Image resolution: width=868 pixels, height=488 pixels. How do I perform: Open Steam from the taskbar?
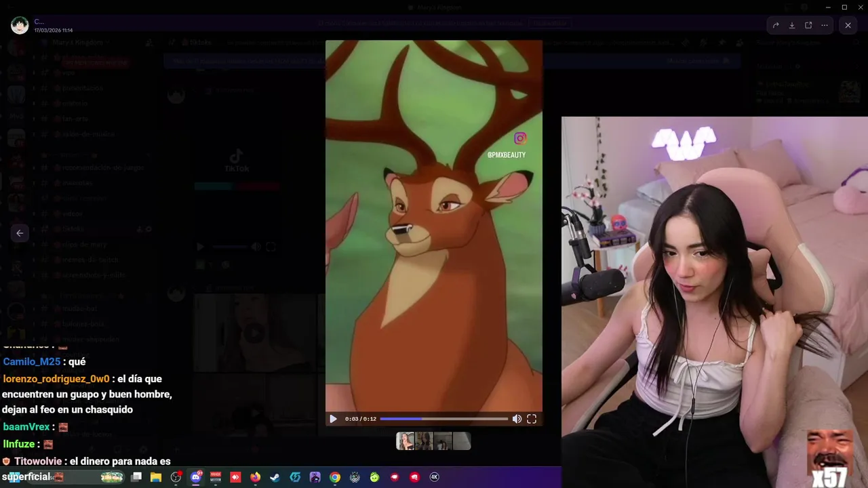pyautogui.click(x=275, y=477)
